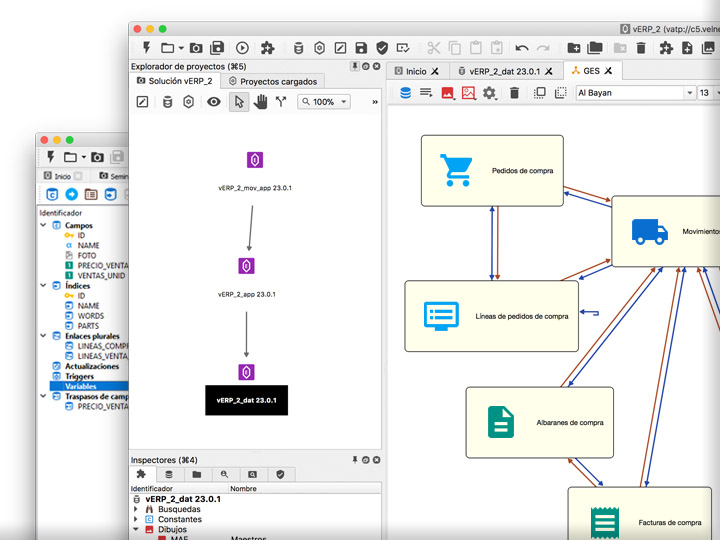Click the trash icon in GES toolbar
The height and width of the screenshot is (540, 720).
(x=514, y=93)
